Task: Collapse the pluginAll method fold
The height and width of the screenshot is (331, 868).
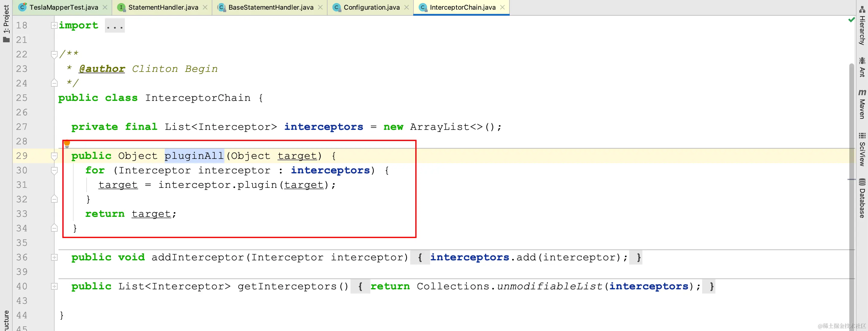Action: (x=54, y=156)
